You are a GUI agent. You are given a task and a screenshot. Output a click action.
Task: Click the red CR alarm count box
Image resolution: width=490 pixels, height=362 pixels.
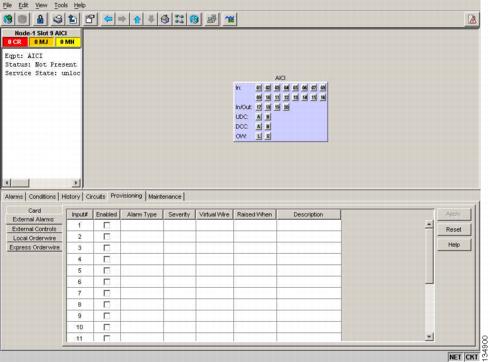15,42
